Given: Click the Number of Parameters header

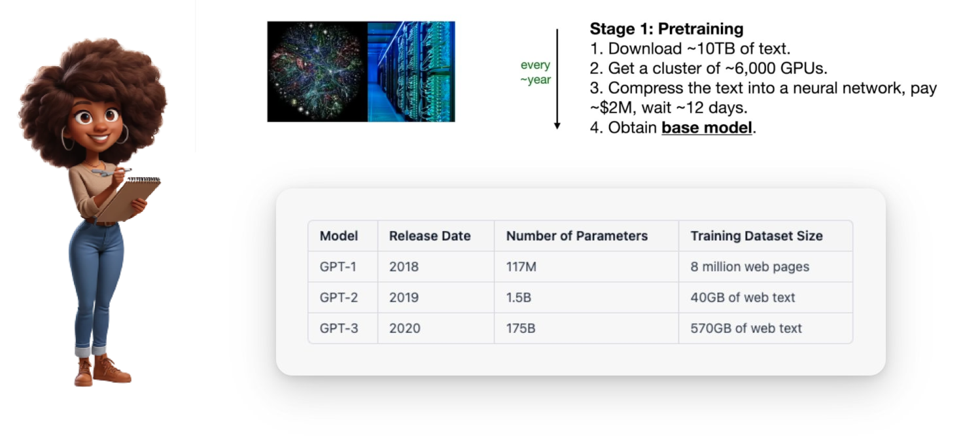Looking at the screenshot, I should 576,236.
